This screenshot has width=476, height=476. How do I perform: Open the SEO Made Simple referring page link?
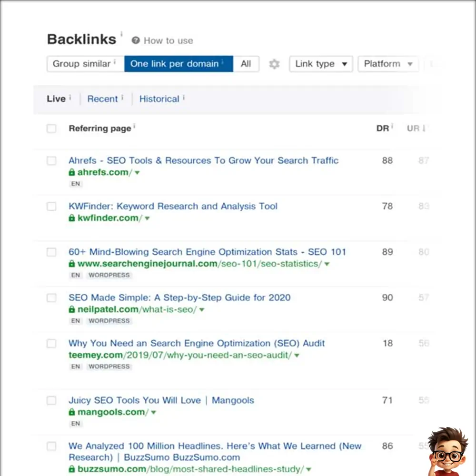pyautogui.click(x=179, y=297)
